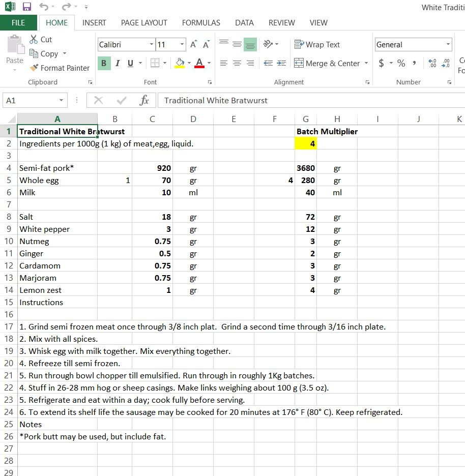
Task: Open the font name Calibri dropdown
Action: click(x=152, y=44)
